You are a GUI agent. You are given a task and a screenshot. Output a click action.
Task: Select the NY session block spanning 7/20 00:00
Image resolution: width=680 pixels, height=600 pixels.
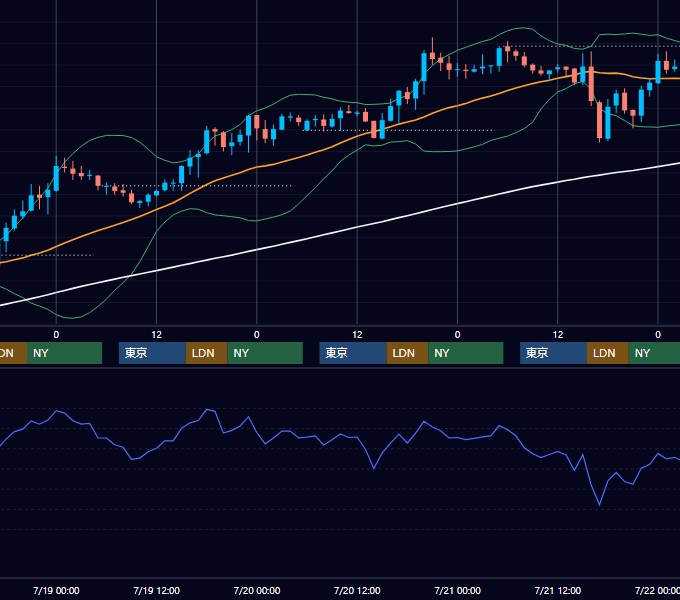tap(265, 353)
